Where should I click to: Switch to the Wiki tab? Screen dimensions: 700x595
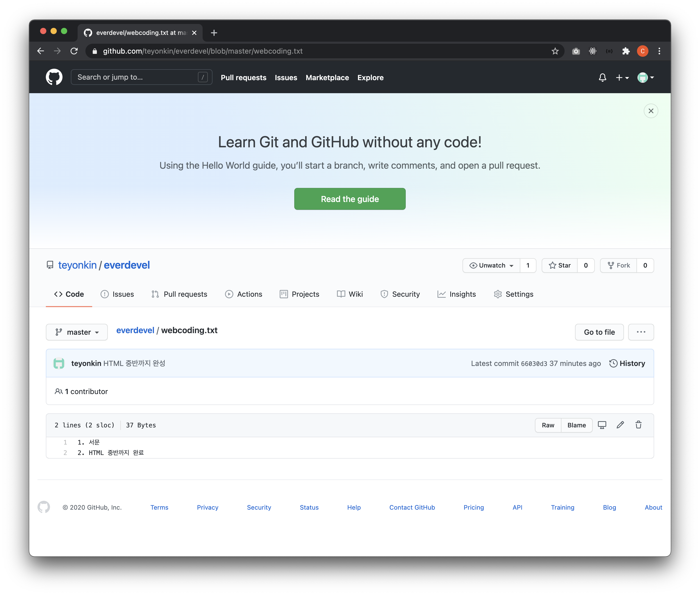[x=350, y=294]
